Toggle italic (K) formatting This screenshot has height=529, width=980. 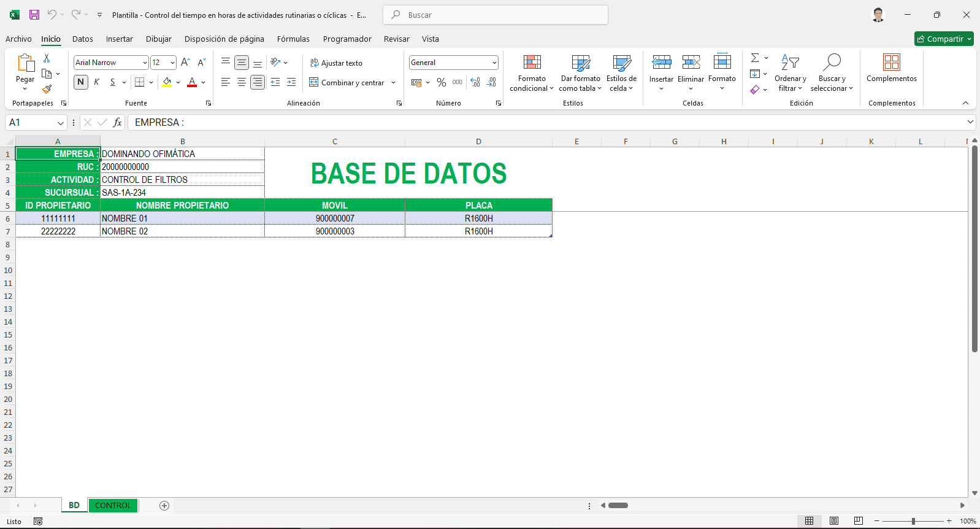click(96, 82)
